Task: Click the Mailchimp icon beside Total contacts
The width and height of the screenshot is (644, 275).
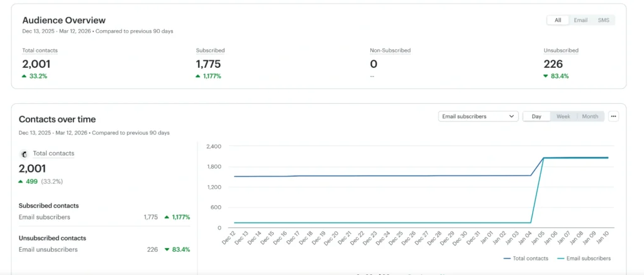Action: pos(23,154)
